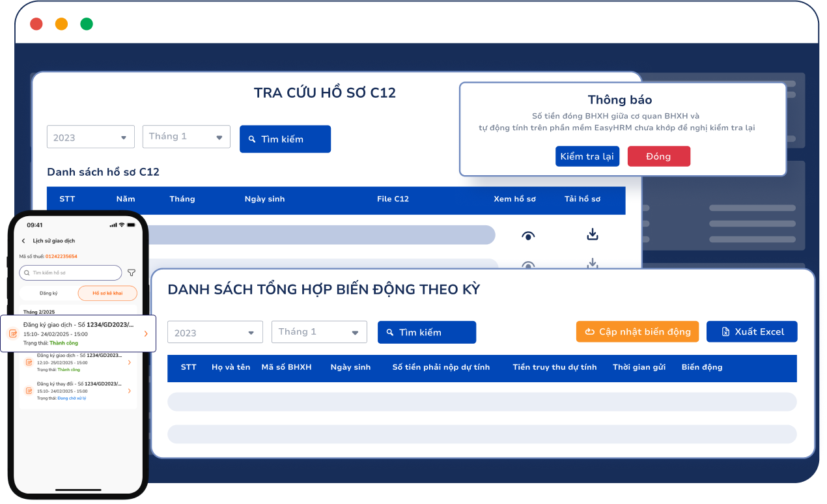Click edit icon of highlighted Đăng ký giao dịch

13,333
